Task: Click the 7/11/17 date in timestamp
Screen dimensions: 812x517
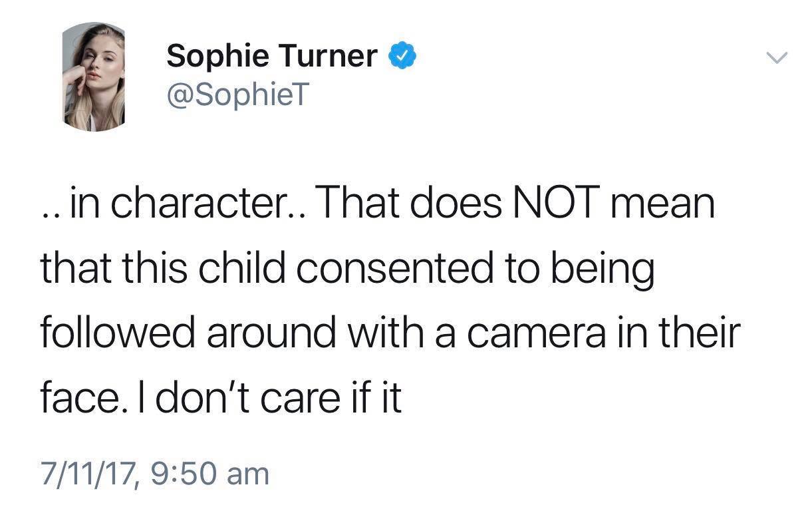Action: click(x=84, y=475)
